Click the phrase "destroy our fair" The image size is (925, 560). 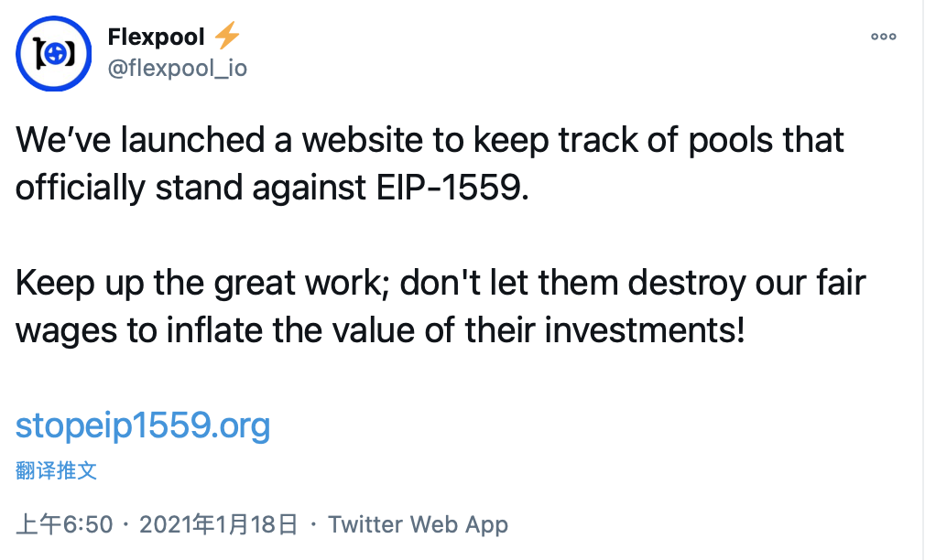point(746,283)
